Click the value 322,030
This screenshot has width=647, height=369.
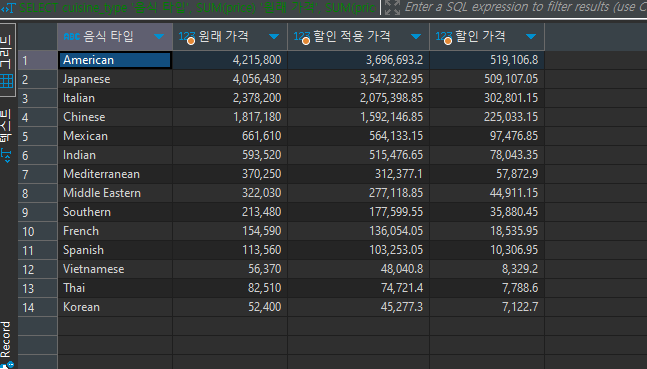click(x=261, y=193)
